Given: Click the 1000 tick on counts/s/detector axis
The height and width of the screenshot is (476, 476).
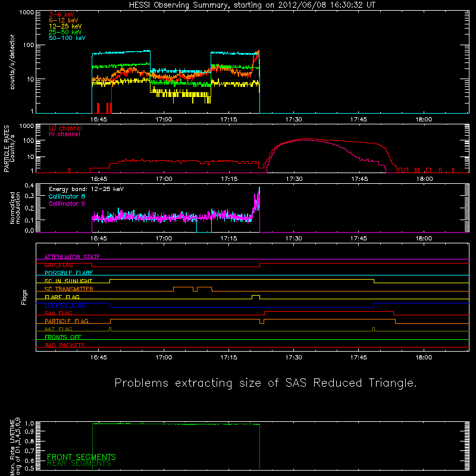Looking at the screenshot, I should pos(27,12).
